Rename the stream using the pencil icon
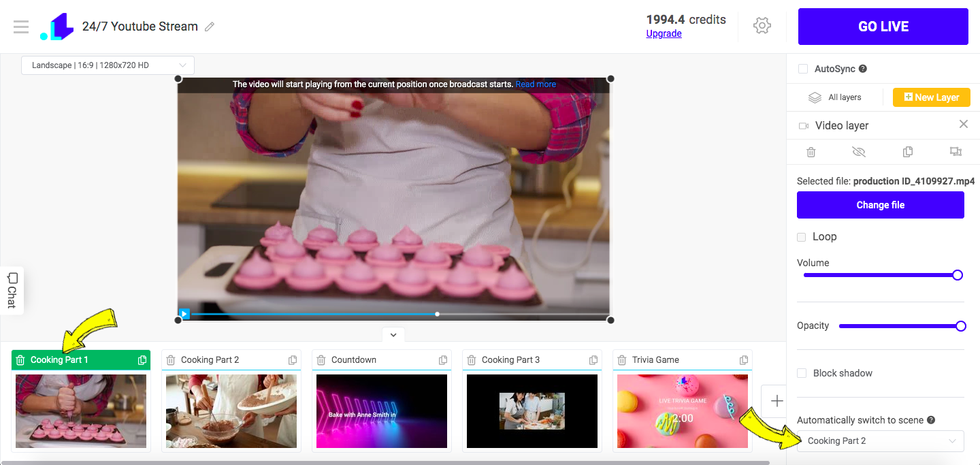Image resolution: width=980 pixels, height=465 pixels. click(209, 26)
